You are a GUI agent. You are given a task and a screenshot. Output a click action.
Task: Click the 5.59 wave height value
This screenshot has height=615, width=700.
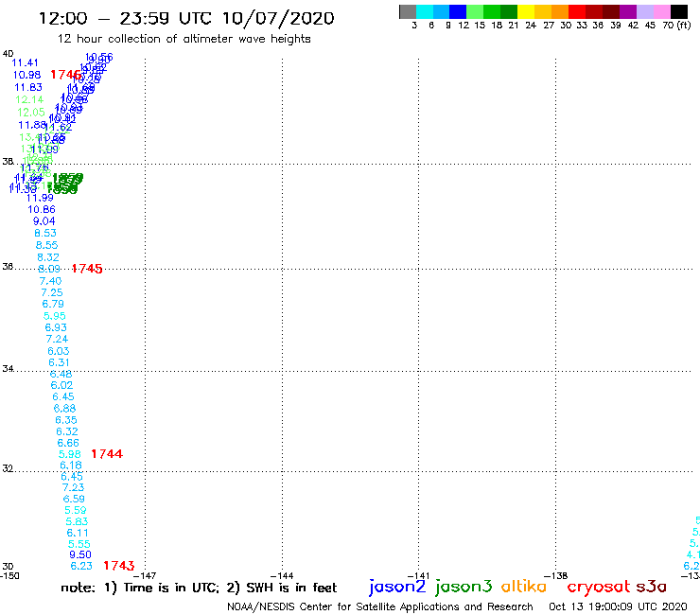coord(76,510)
